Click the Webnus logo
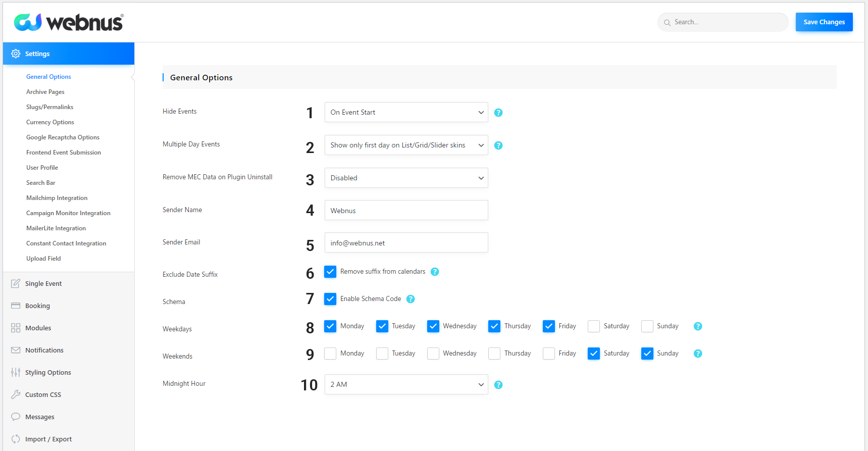Viewport: 868px width, 451px height. click(x=69, y=22)
